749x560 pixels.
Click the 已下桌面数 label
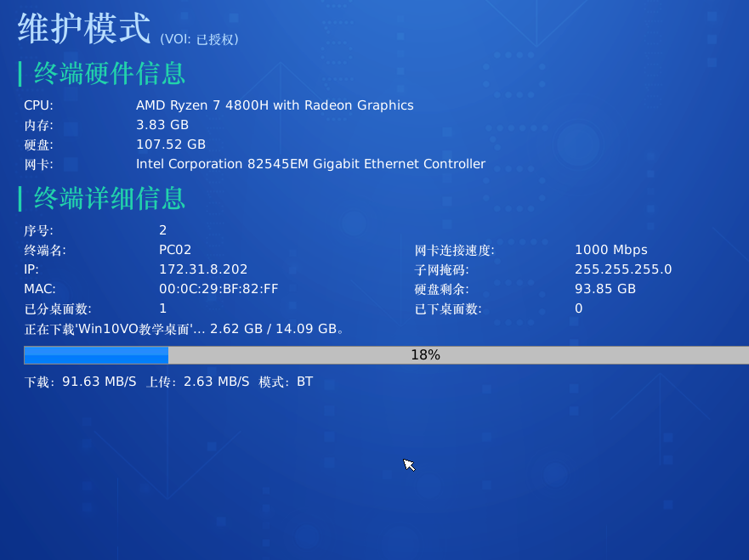pyautogui.click(x=448, y=309)
